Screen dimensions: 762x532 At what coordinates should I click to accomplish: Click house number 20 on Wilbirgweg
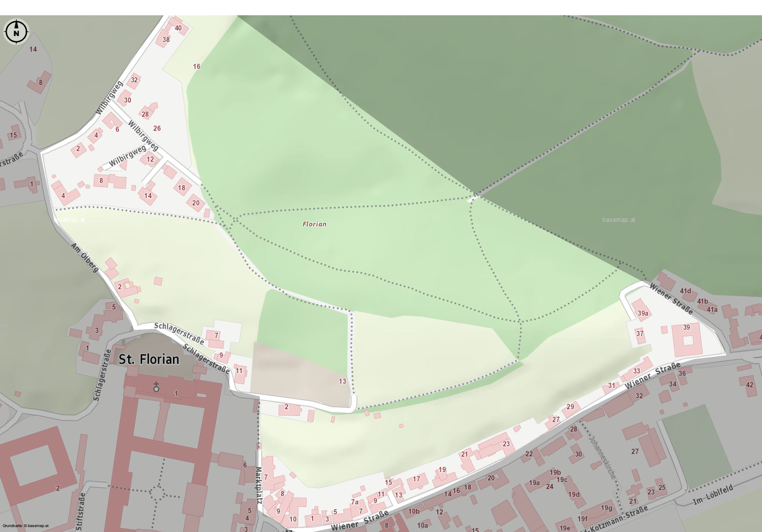[x=195, y=203]
